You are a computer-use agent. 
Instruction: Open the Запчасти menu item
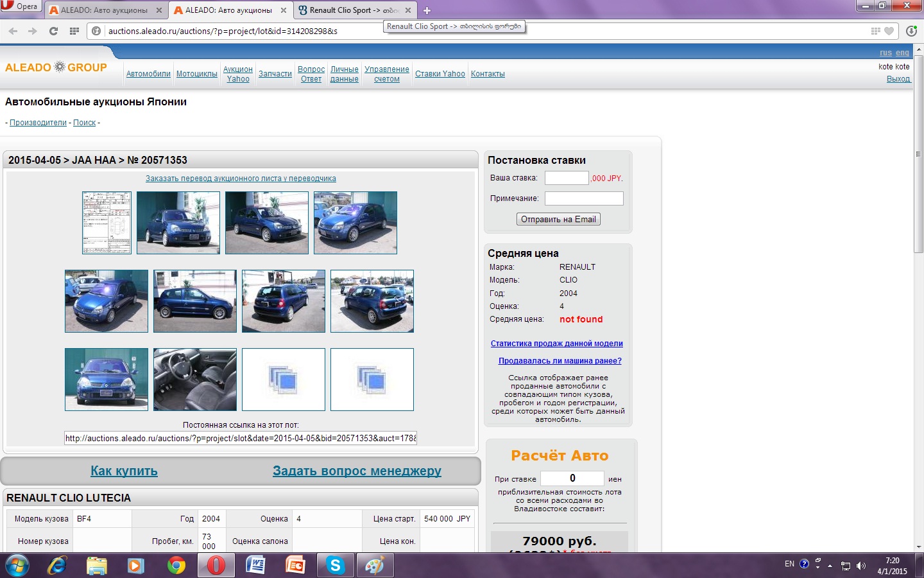[x=275, y=74]
